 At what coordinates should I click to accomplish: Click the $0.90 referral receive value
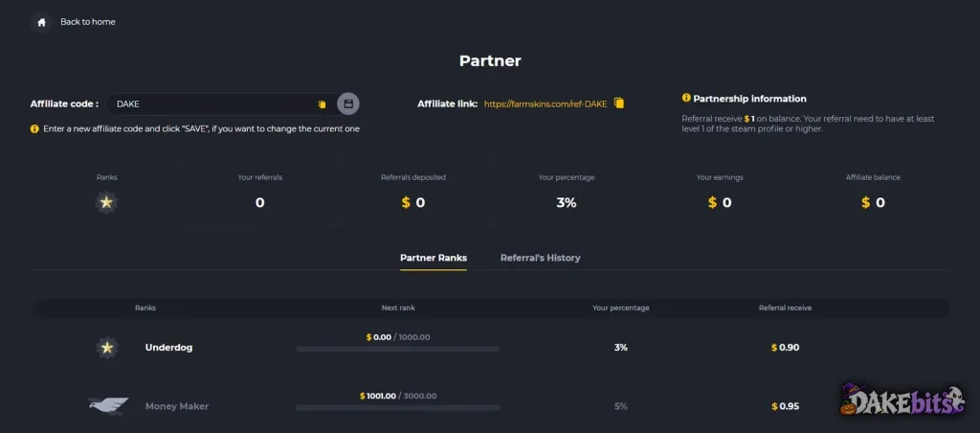785,348
